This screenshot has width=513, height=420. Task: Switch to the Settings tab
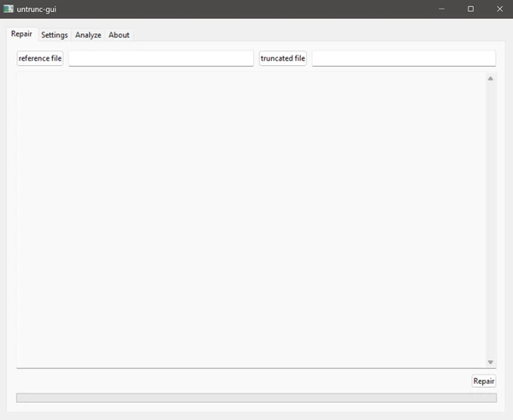click(54, 35)
